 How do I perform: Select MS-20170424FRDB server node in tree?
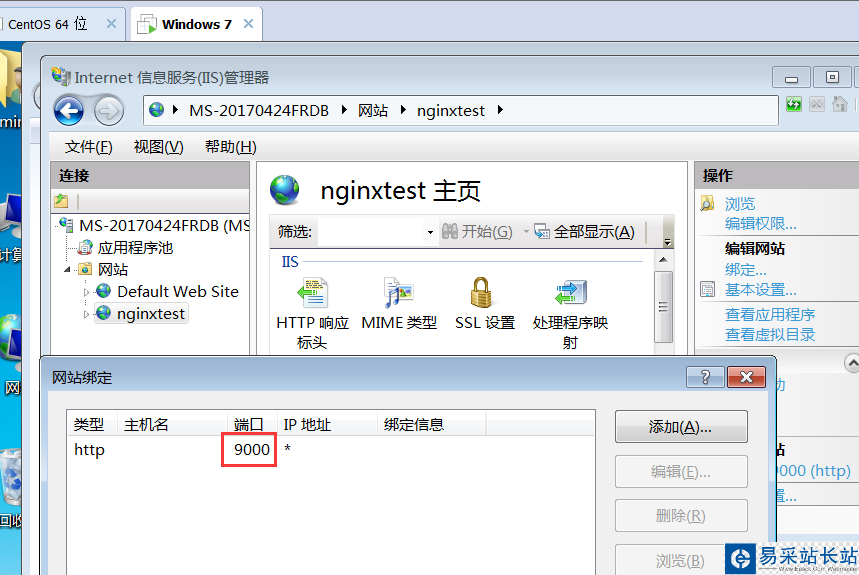point(164,226)
